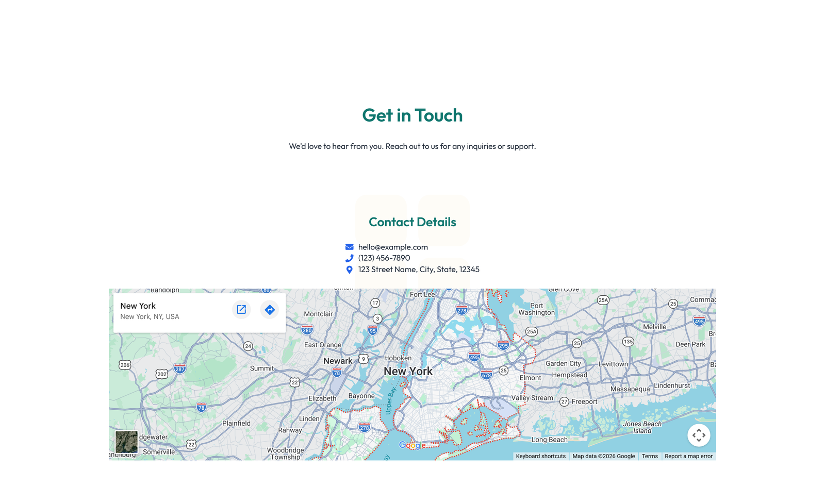Viewport: 825px width, 504px height.
Task: Click the envelope icon beside the email
Action: click(x=349, y=247)
